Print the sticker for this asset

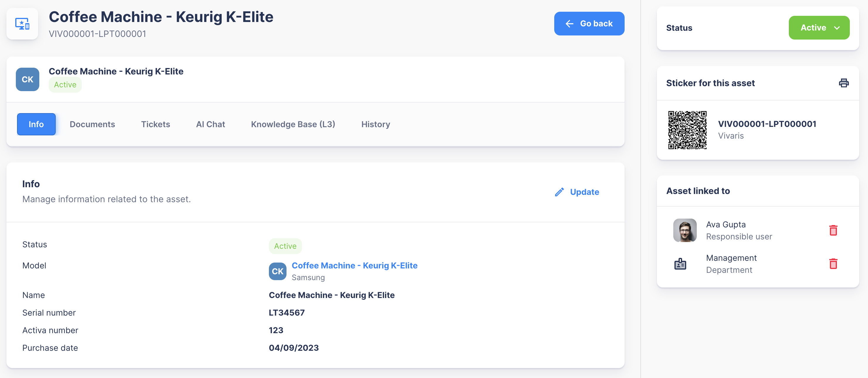[843, 83]
